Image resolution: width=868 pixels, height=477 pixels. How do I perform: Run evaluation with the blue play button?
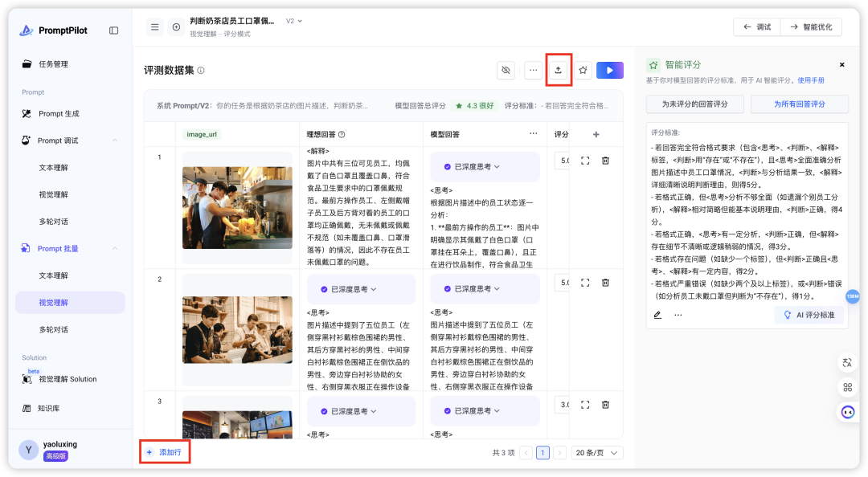(x=610, y=71)
